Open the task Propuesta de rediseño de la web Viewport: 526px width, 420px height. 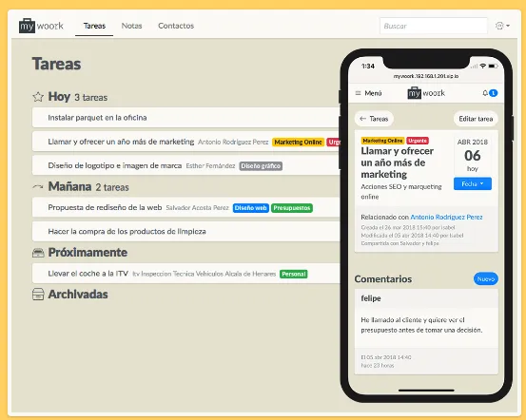(105, 207)
